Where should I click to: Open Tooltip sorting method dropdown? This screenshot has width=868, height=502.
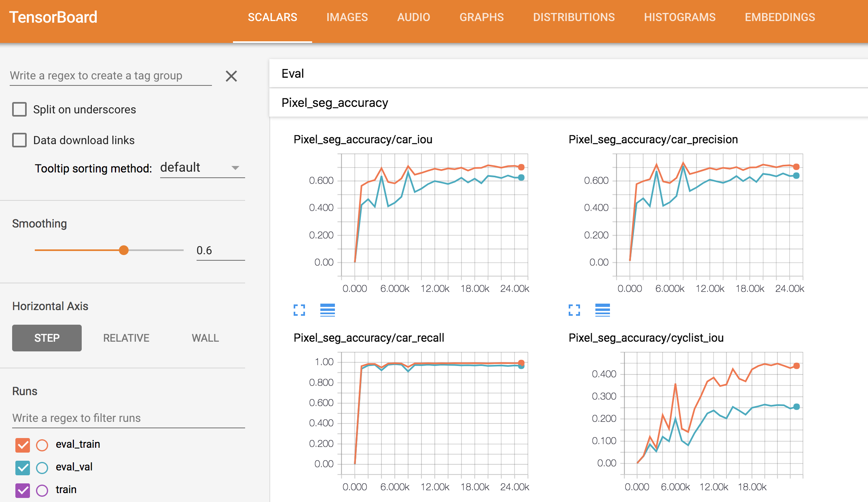(202, 168)
